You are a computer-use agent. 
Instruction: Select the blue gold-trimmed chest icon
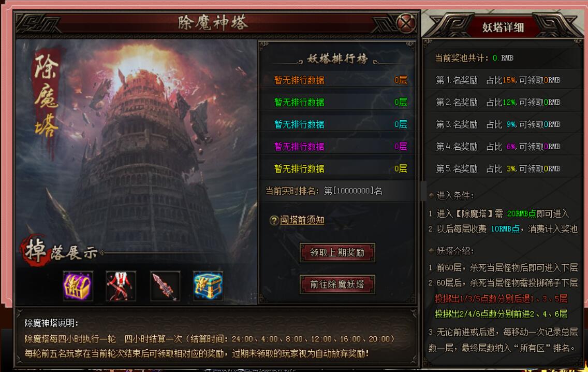pos(208,286)
